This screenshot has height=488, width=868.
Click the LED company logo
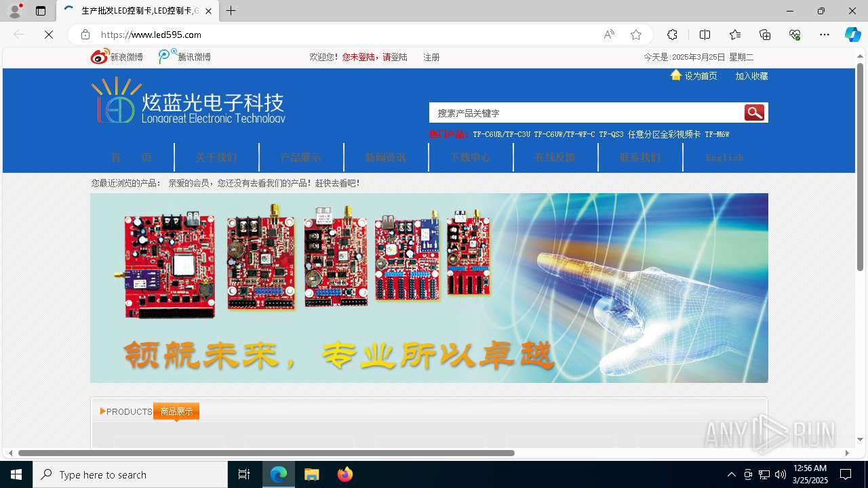189,100
